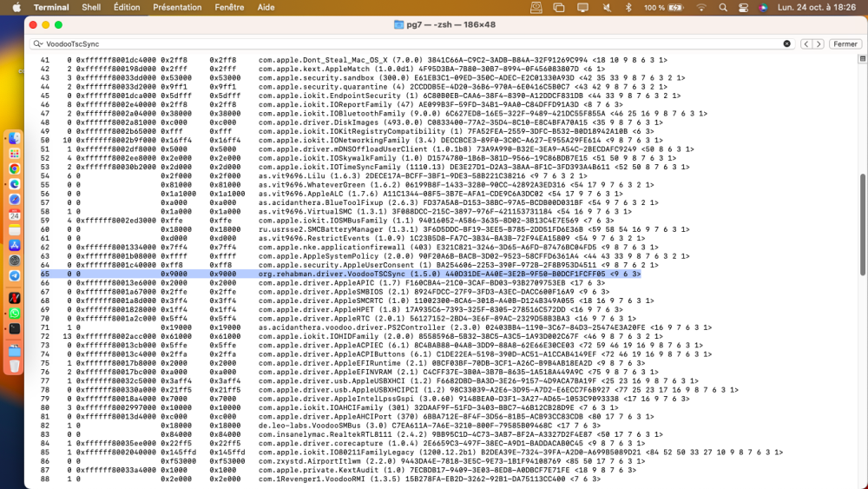Open Finder from the Dock
Viewport: 868px width, 489px height.
[x=15, y=138]
